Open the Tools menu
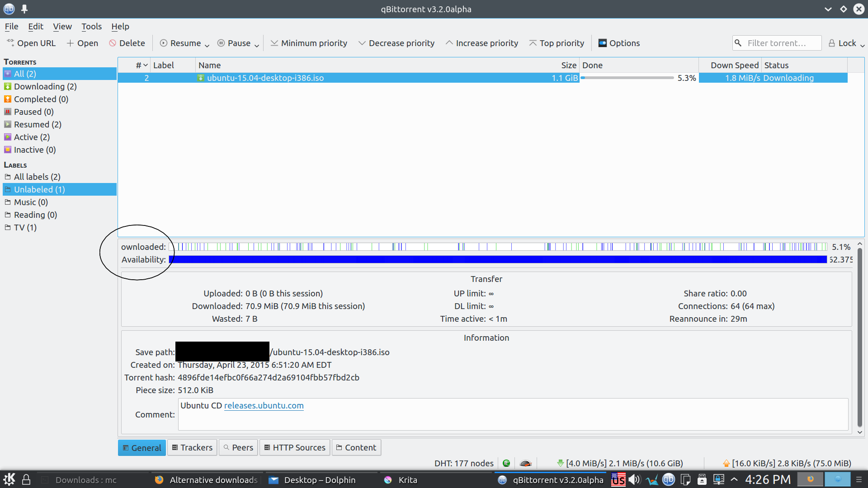This screenshot has width=868, height=488. pyautogui.click(x=91, y=26)
